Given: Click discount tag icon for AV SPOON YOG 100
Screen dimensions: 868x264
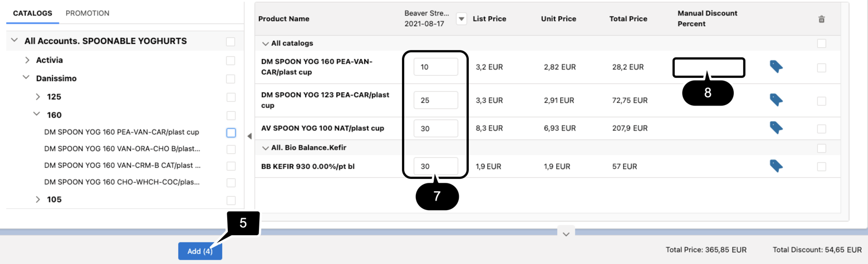Looking at the screenshot, I should [x=776, y=128].
